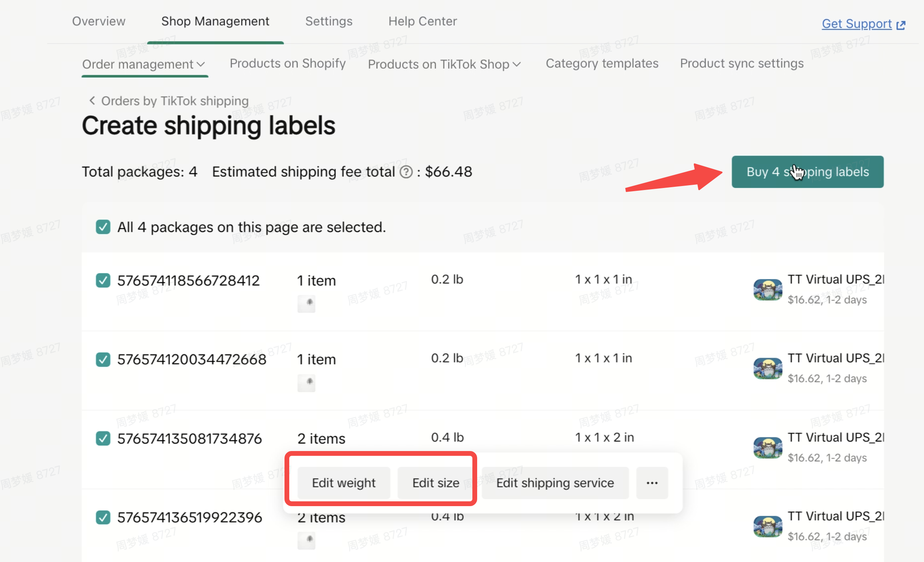Open the three-dots more actions button
Screen dimensions: 924x562
click(652, 483)
